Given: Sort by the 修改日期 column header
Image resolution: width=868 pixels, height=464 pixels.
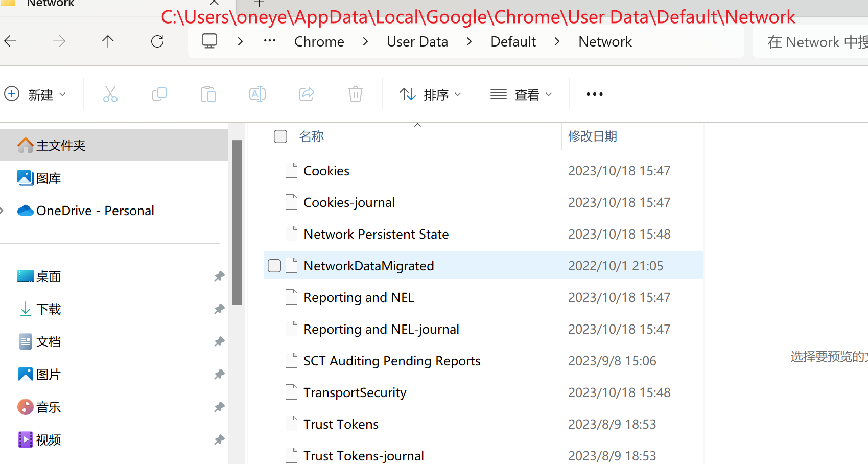Looking at the screenshot, I should click(x=593, y=136).
